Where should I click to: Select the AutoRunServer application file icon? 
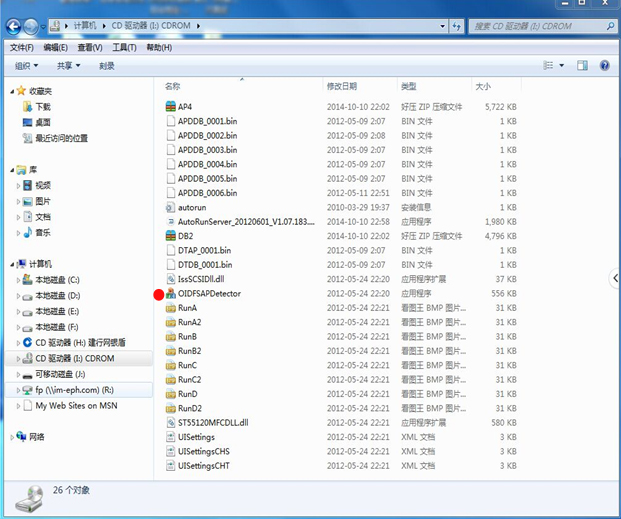click(170, 222)
